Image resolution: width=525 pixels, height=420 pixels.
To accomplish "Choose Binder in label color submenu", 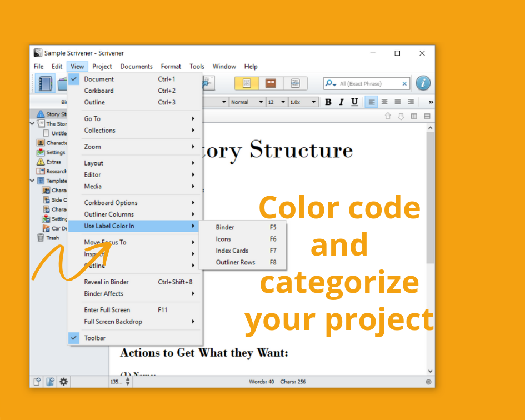I will (243, 227).
